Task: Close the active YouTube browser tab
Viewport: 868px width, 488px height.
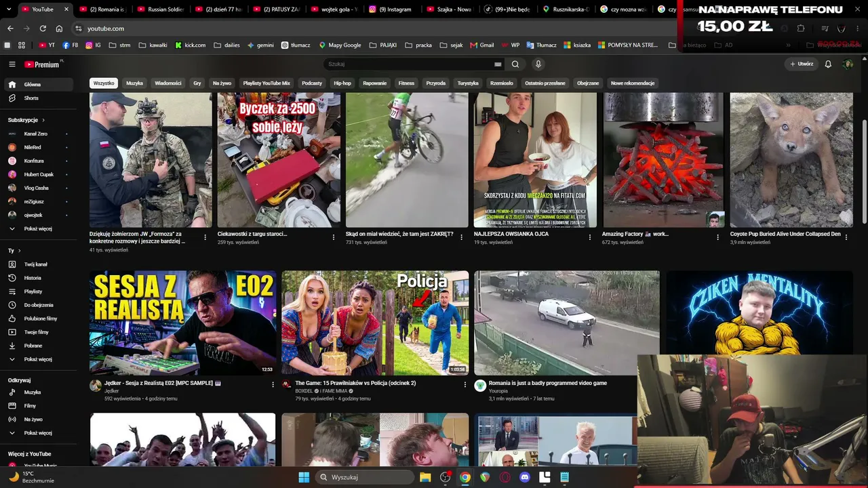Action: click(66, 9)
